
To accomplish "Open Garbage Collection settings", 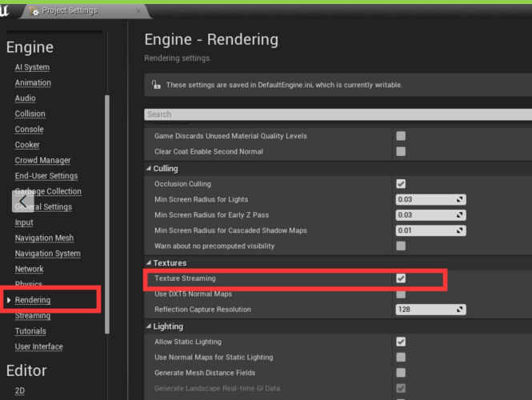I will (48, 191).
